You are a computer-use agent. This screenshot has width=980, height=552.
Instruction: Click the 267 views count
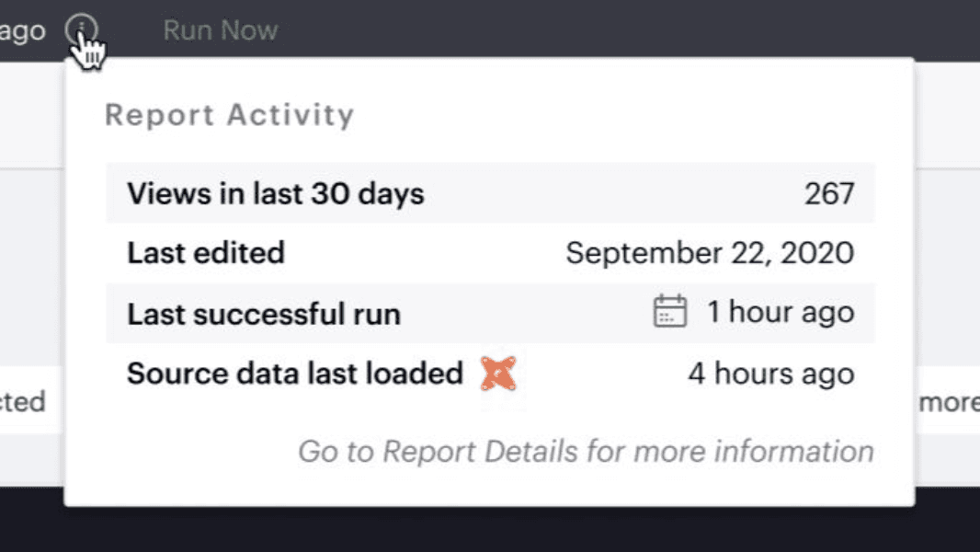[x=829, y=194]
